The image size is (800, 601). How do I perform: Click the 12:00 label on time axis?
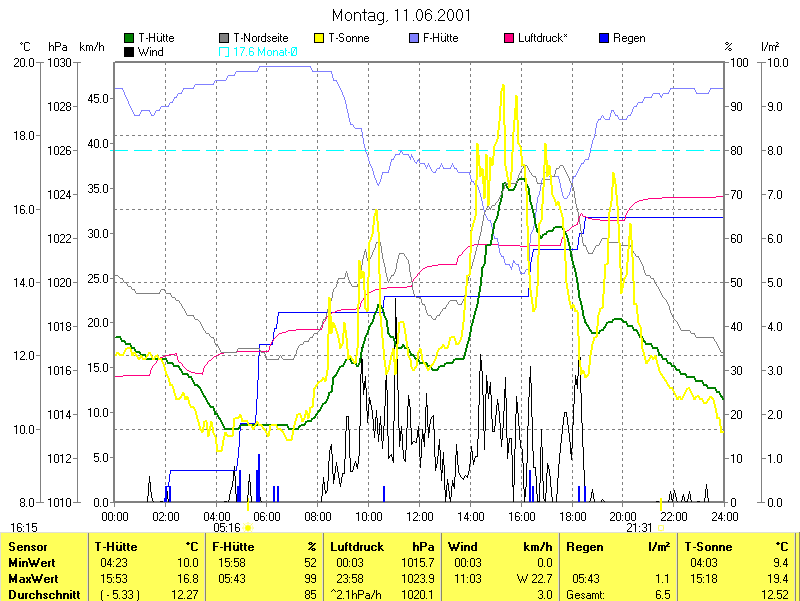(x=419, y=516)
